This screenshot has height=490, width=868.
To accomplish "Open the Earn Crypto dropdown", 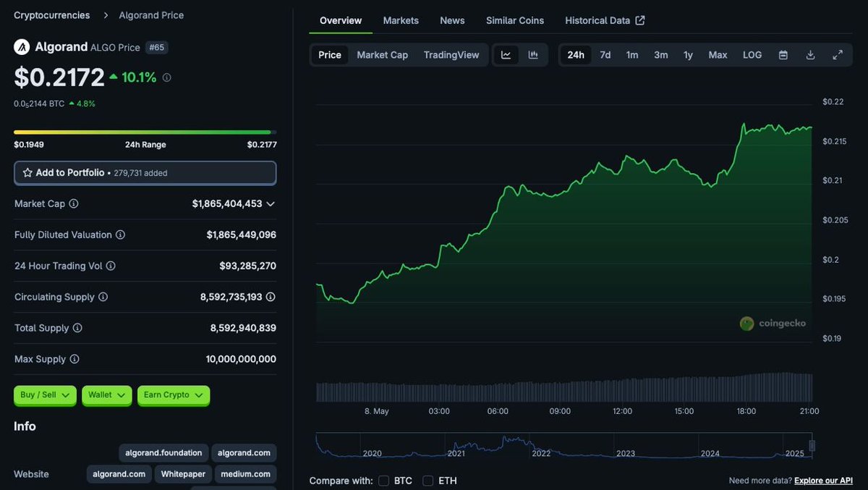I will pos(174,395).
